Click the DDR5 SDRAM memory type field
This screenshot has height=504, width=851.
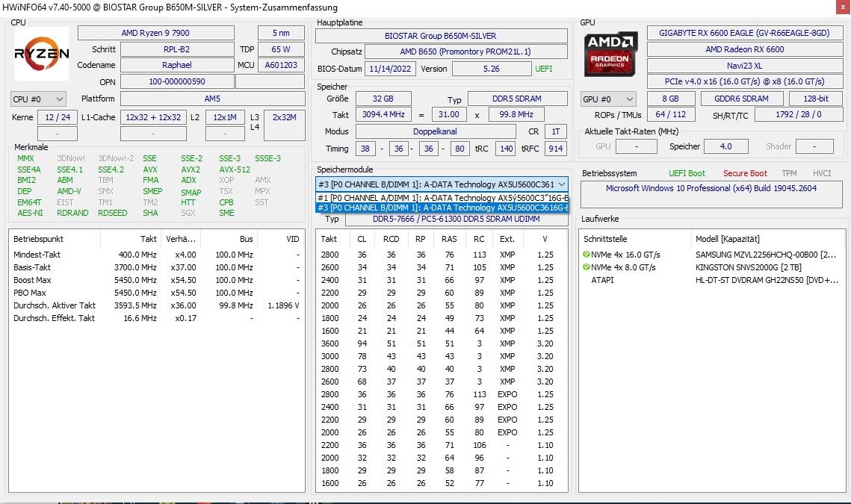tap(517, 99)
